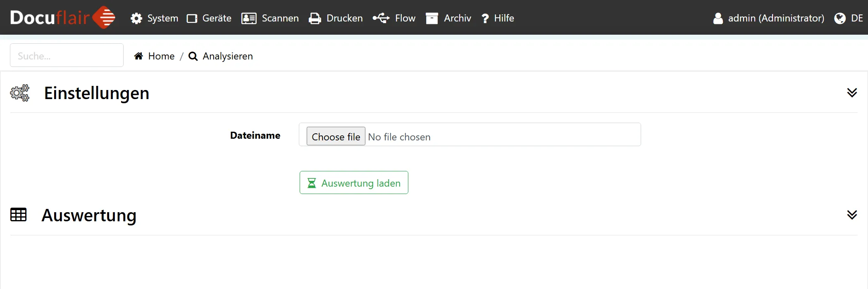Image resolution: width=868 pixels, height=289 pixels.
Task: Open the Hilfe menu
Action: (498, 18)
